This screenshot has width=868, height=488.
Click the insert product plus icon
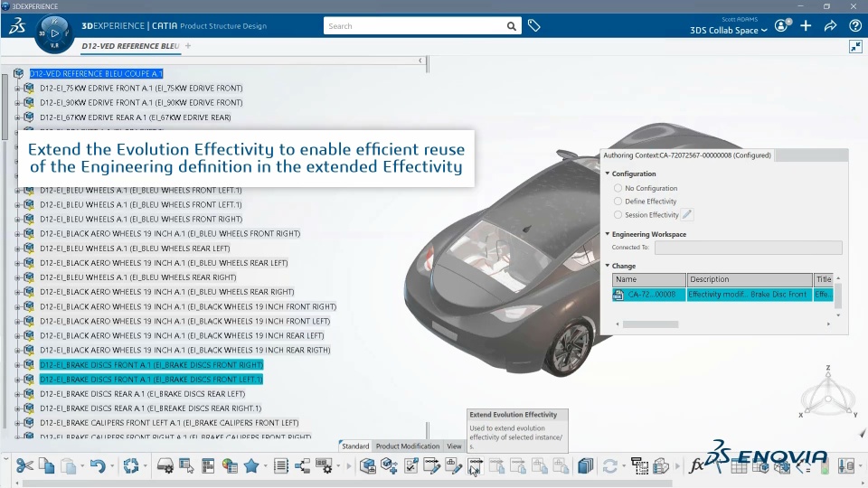(389, 466)
